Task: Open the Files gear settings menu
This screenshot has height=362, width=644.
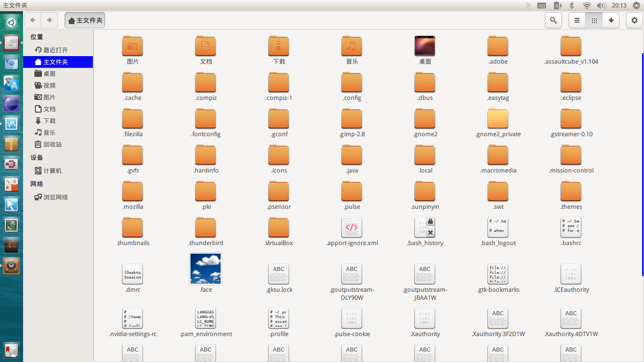Action: [x=635, y=20]
